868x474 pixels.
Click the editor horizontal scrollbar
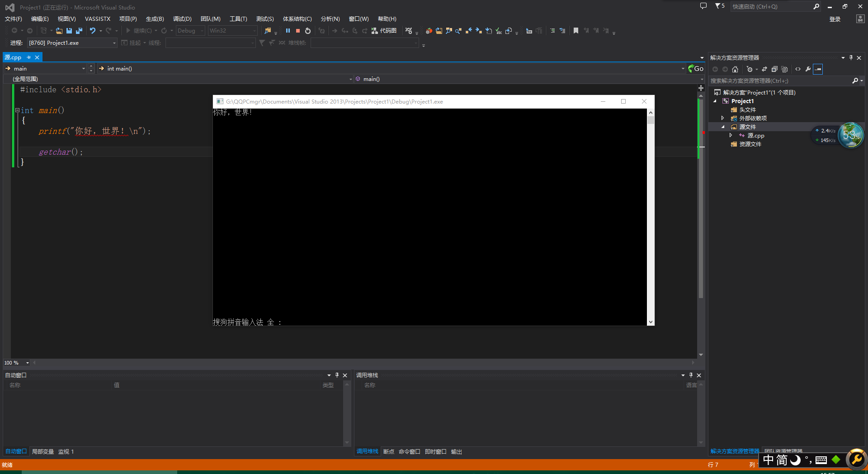(x=364, y=363)
